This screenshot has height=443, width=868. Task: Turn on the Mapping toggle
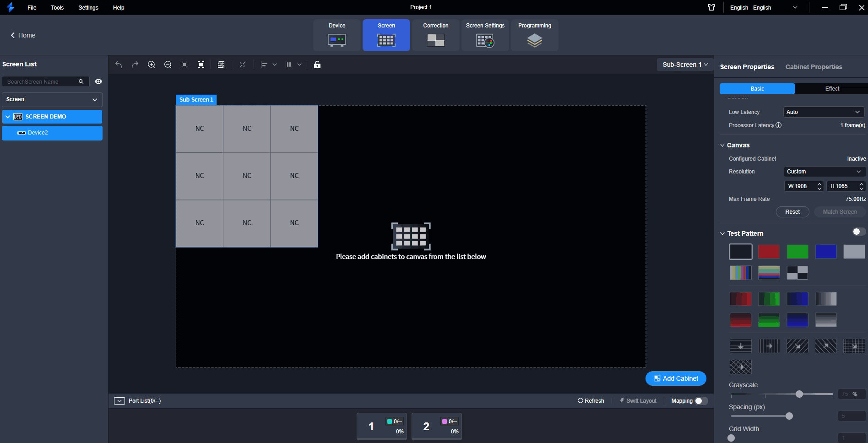click(701, 401)
